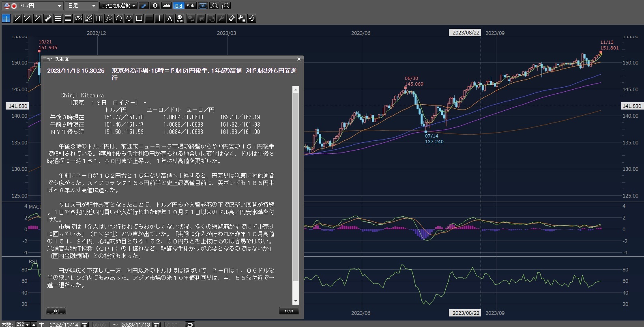Expand the テクニカル選択 dropdown menu
The height and width of the screenshot is (327, 644).
click(x=118, y=6)
